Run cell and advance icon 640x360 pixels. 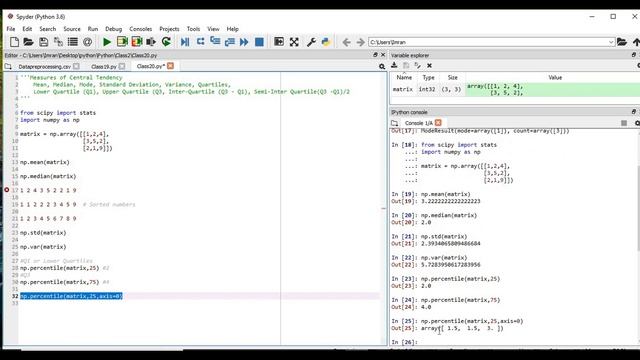coord(137,42)
